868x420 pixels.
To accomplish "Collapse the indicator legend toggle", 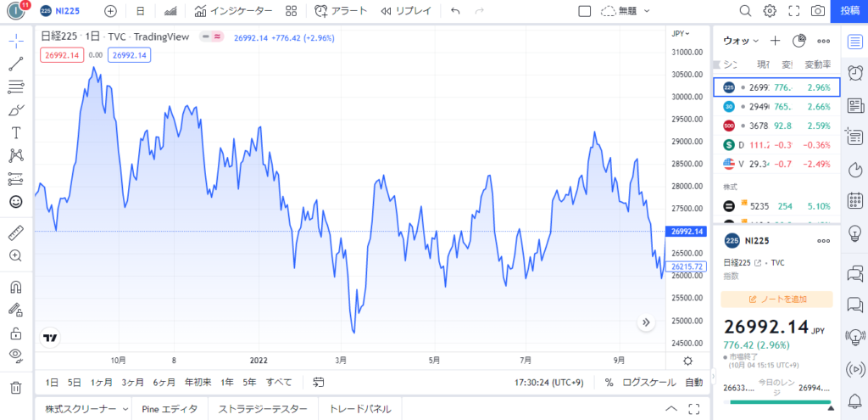I will click(x=212, y=36).
